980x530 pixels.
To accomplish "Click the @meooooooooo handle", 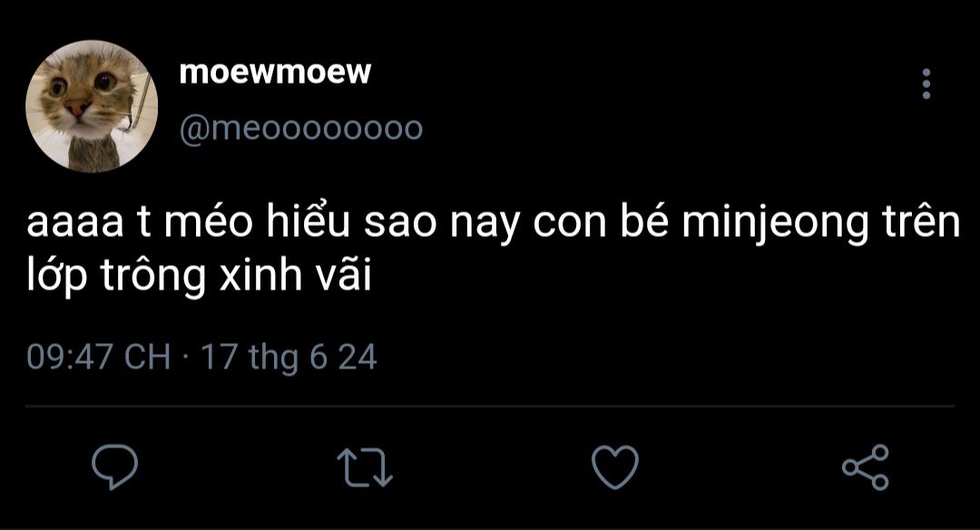I will (x=301, y=129).
